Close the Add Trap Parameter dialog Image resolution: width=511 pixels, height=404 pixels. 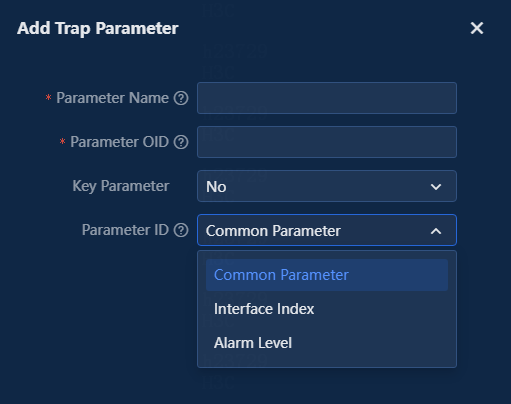coord(477,28)
